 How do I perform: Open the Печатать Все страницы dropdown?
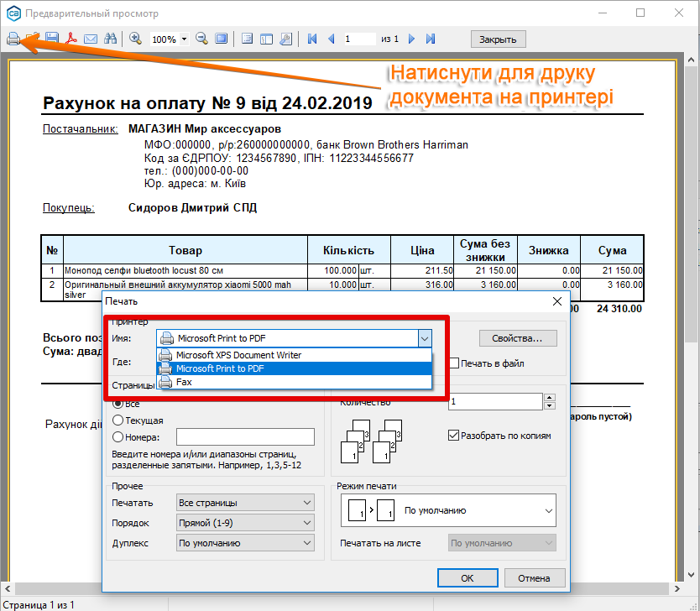[x=245, y=503]
